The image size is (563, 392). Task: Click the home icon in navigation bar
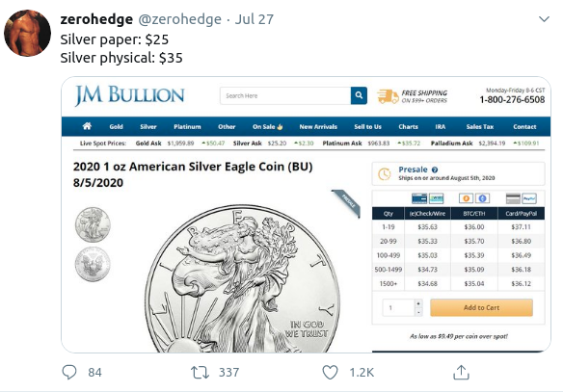(87, 126)
